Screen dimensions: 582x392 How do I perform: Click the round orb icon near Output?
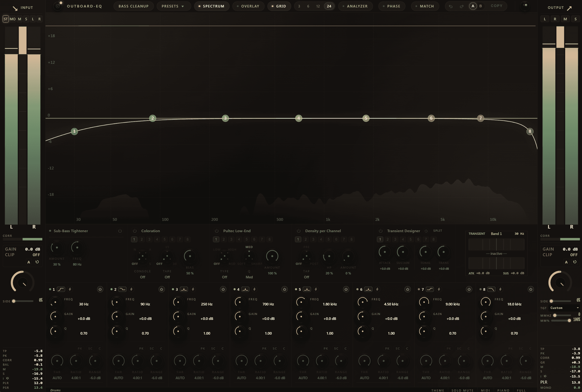[525, 6]
